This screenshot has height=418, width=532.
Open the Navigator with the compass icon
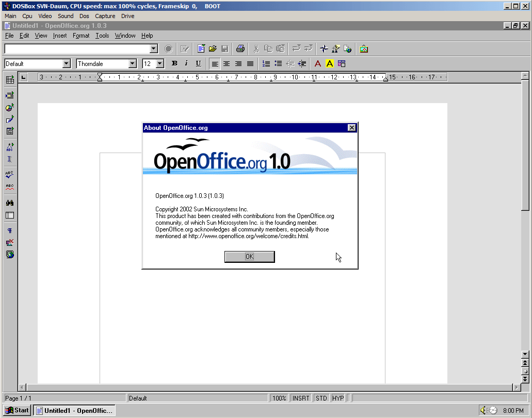(324, 49)
